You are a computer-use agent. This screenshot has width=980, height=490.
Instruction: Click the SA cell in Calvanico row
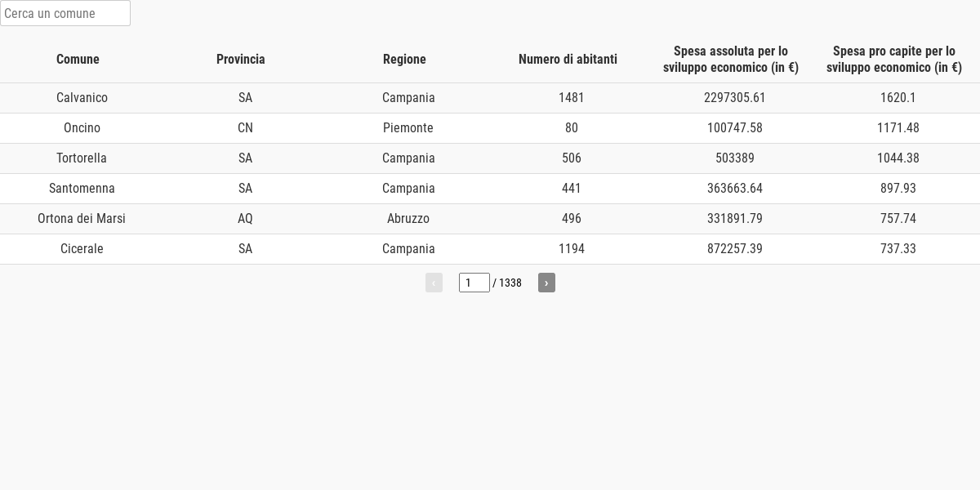(245, 98)
